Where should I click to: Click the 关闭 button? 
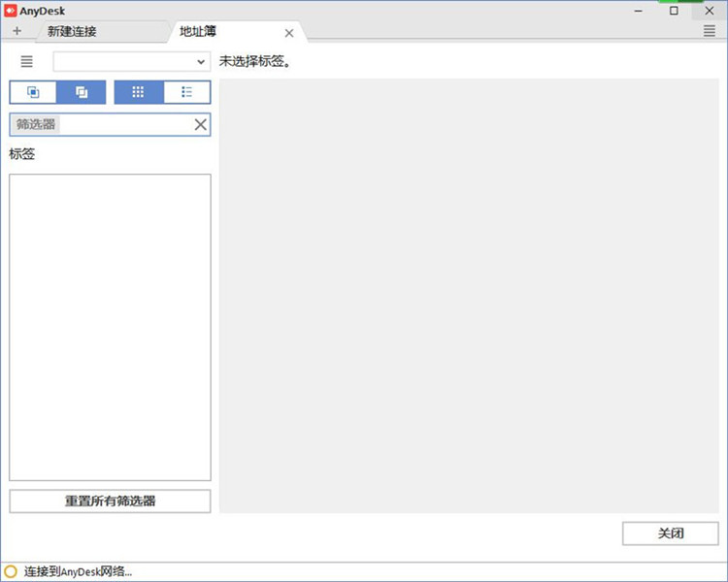pos(671,533)
